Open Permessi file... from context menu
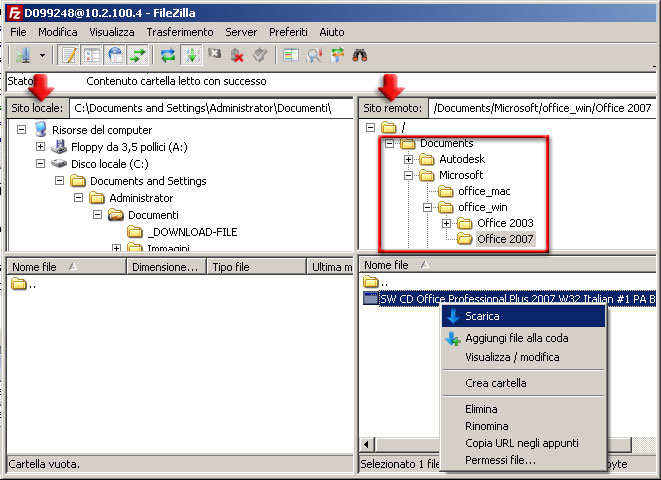This screenshot has width=661, height=480. tap(523, 460)
